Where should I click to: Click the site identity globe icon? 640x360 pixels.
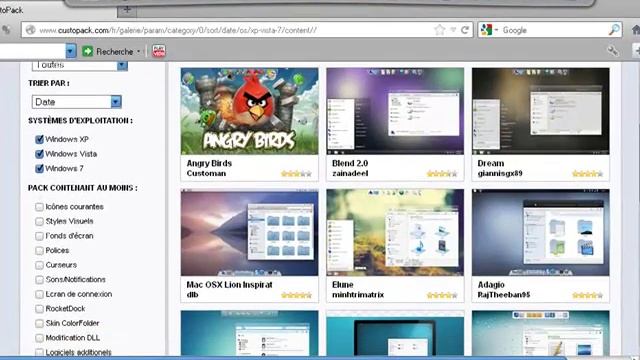pos(31,30)
